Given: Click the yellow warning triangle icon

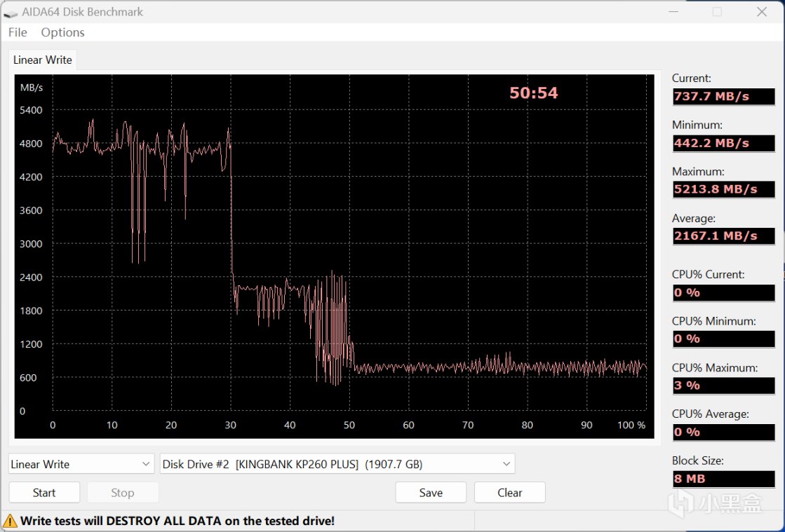Looking at the screenshot, I should [10, 521].
